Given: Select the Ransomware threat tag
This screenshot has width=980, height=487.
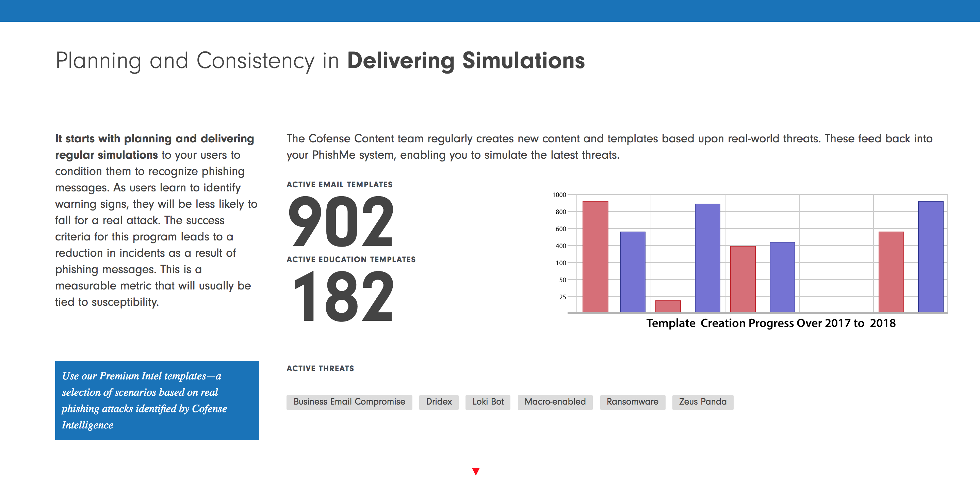Looking at the screenshot, I should [x=632, y=402].
